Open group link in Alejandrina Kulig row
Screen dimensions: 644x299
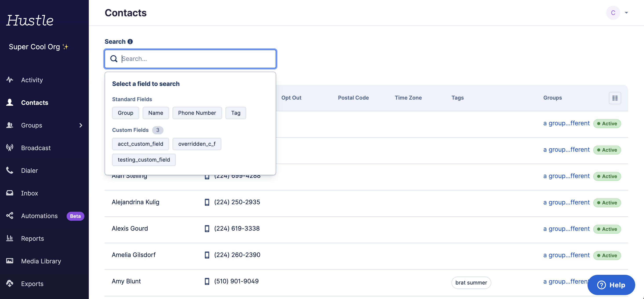pyautogui.click(x=566, y=202)
